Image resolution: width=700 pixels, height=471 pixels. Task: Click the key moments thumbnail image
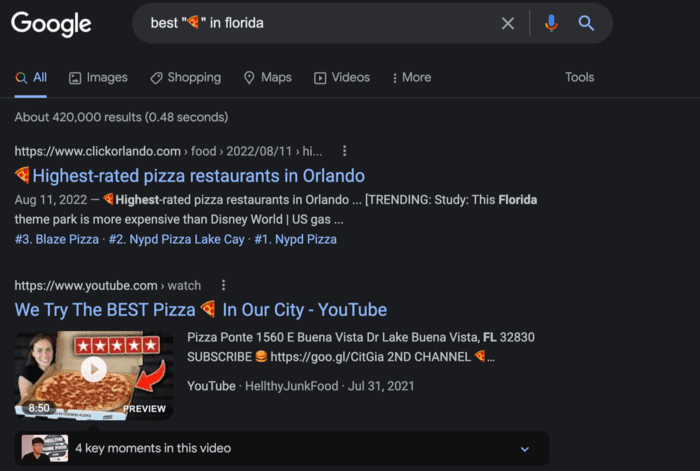point(45,448)
